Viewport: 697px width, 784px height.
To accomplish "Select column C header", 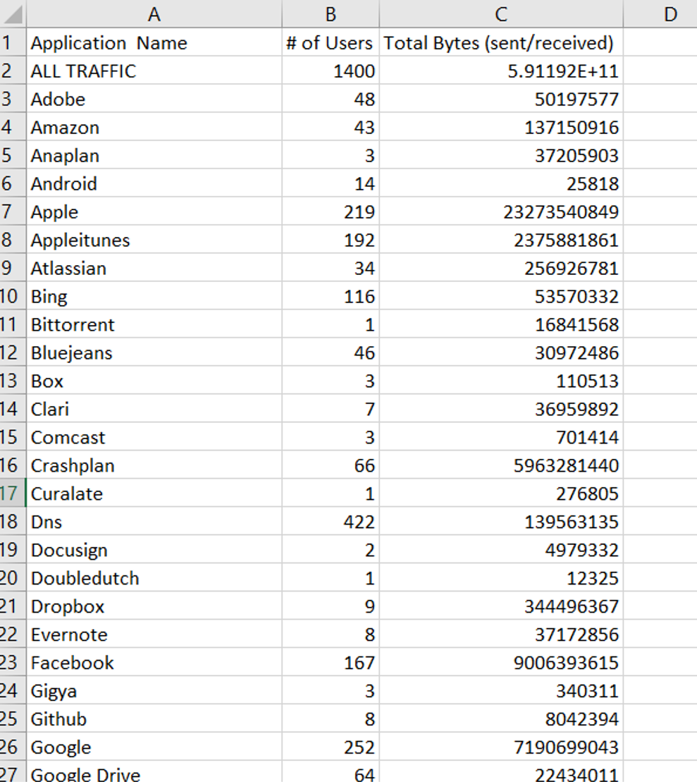I will coord(501,14).
